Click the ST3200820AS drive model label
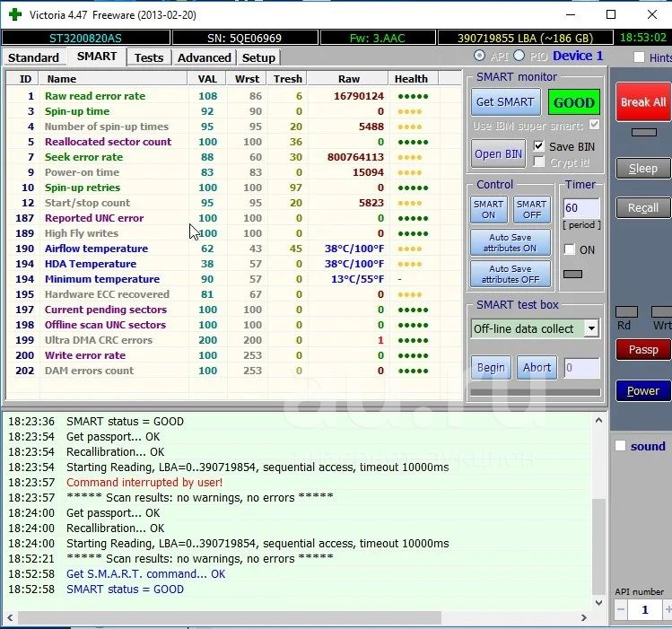 (86, 38)
